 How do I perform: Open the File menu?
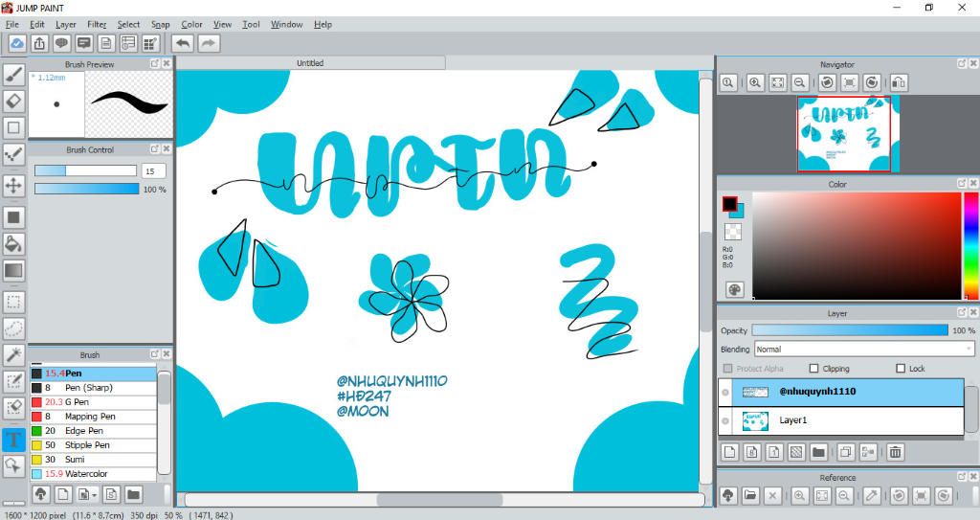point(12,24)
